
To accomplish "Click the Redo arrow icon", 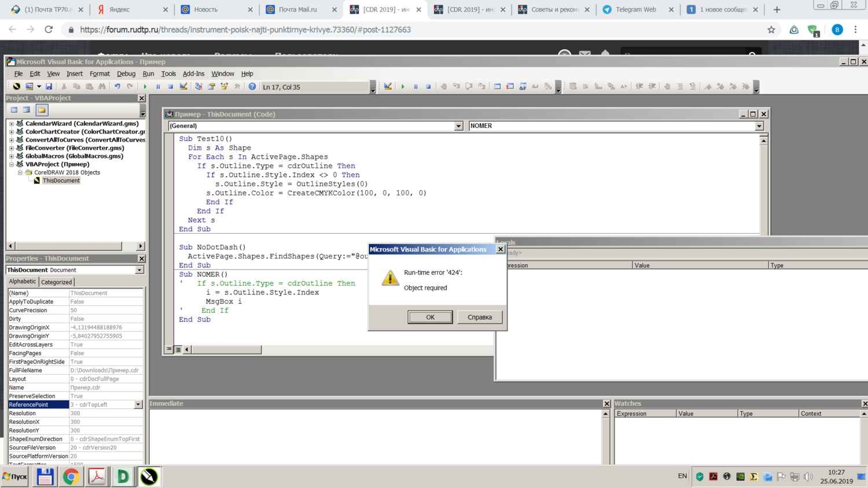I will tap(130, 87).
